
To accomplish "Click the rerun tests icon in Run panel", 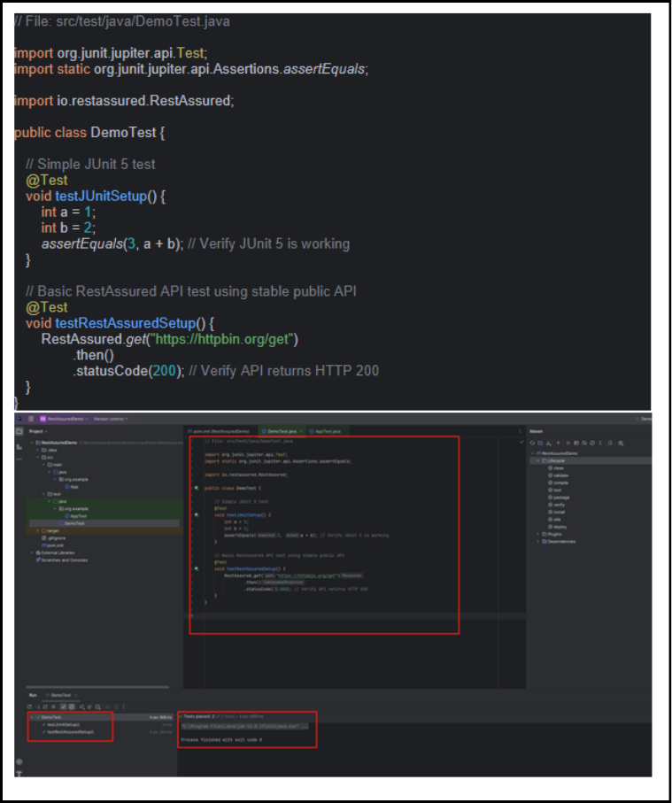I will 30,706.
